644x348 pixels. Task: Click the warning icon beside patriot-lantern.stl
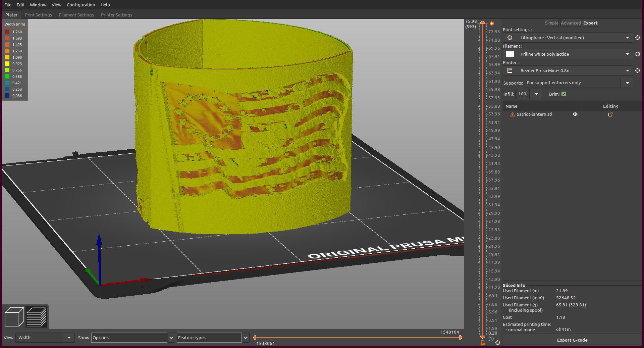point(512,114)
